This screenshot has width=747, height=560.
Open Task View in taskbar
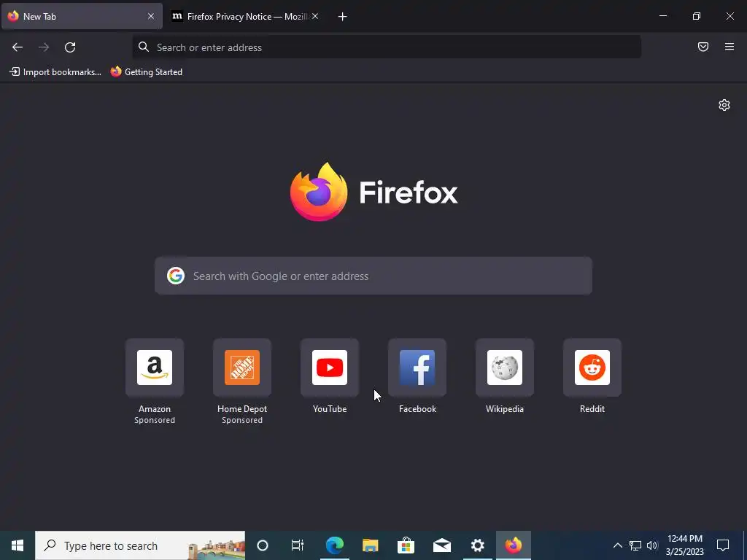point(298,545)
